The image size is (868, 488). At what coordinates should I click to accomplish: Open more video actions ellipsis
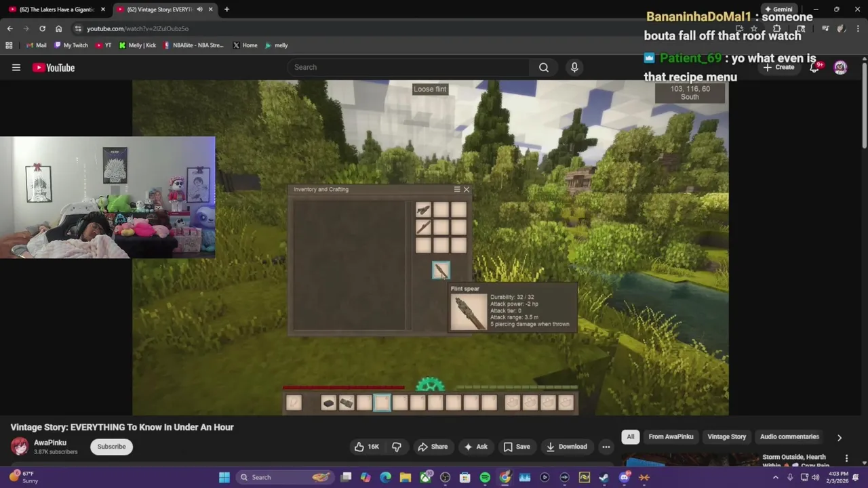pos(606,447)
